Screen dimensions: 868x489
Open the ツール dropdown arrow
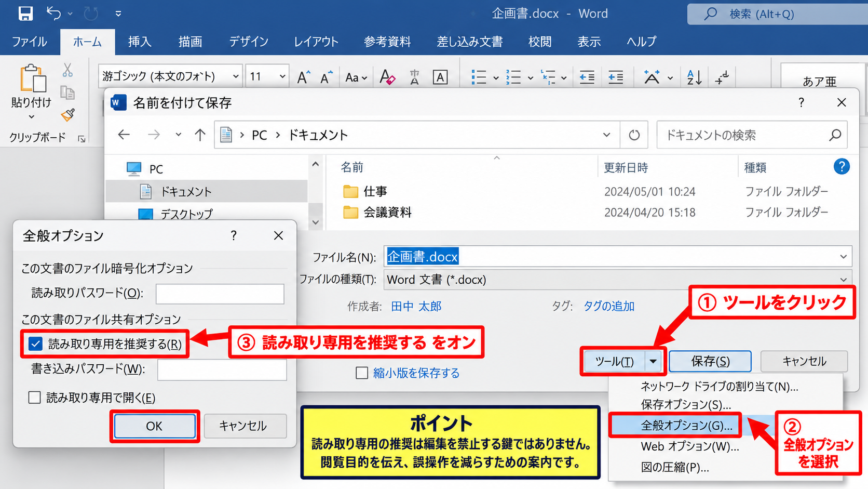click(653, 361)
